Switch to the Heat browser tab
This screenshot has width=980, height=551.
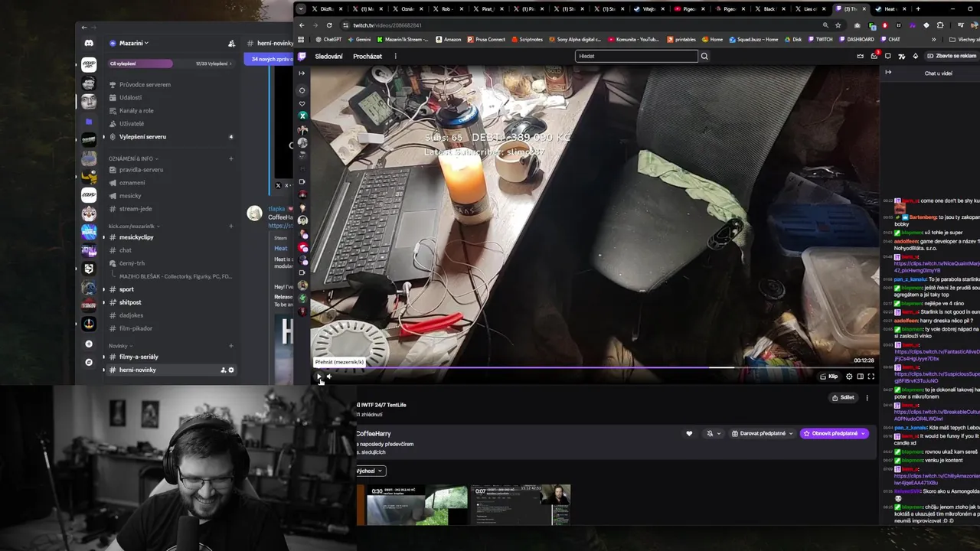tap(890, 9)
